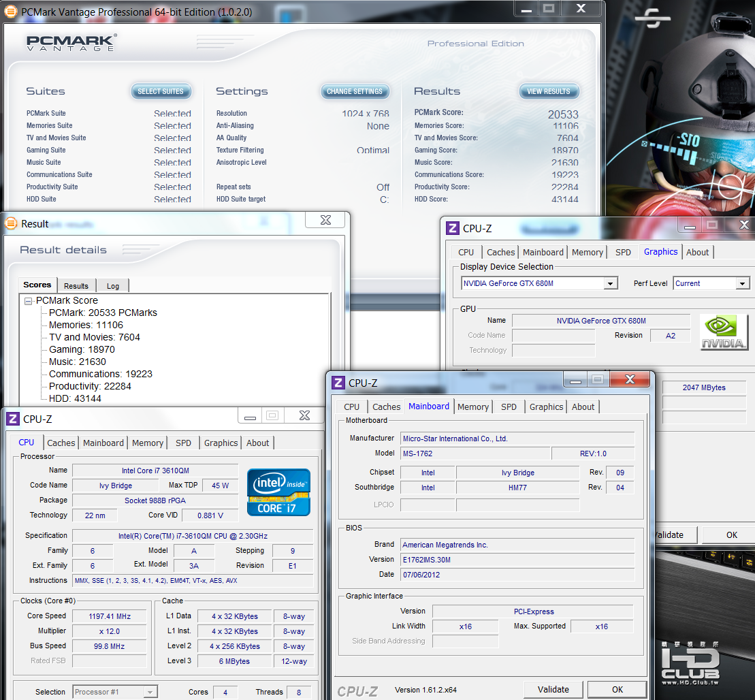The image size is (755, 700).
Task: Click OK in CPU-Z Graphics window
Action: point(731,535)
